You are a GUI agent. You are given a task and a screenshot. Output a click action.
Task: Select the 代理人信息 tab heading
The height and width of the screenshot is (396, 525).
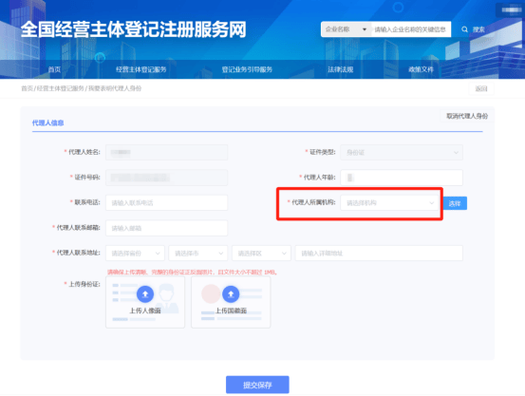click(48, 123)
